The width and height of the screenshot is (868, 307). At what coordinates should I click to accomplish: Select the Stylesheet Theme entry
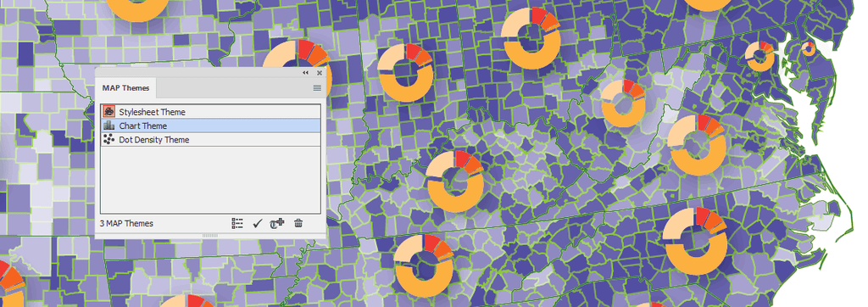211,111
